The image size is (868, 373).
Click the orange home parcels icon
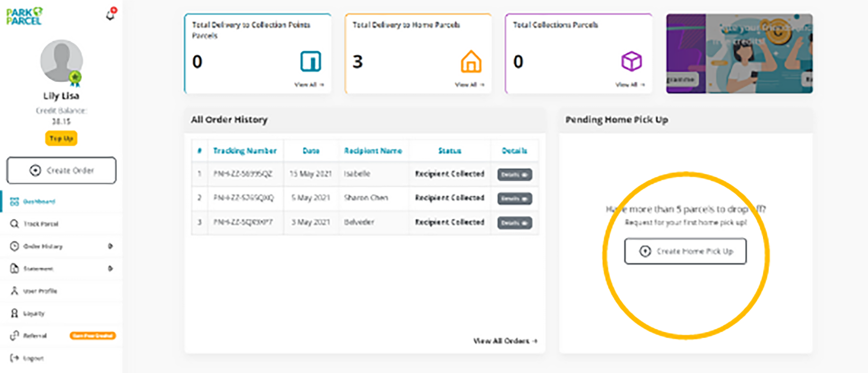(x=471, y=62)
